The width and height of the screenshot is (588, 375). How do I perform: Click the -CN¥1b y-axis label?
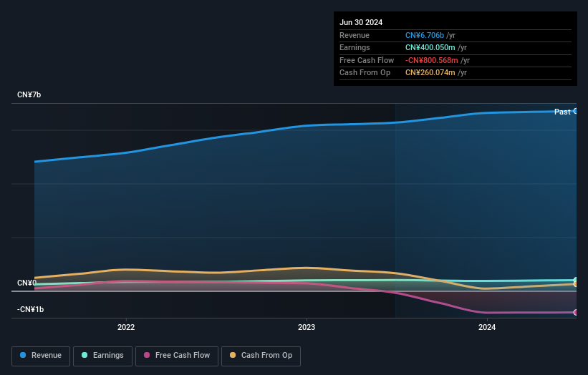[30, 309]
